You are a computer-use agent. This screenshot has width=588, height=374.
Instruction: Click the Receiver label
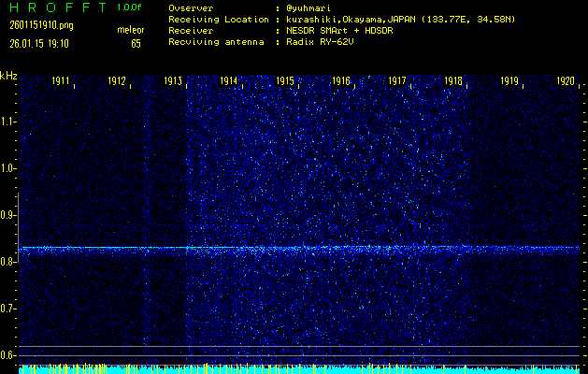(191, 31)
